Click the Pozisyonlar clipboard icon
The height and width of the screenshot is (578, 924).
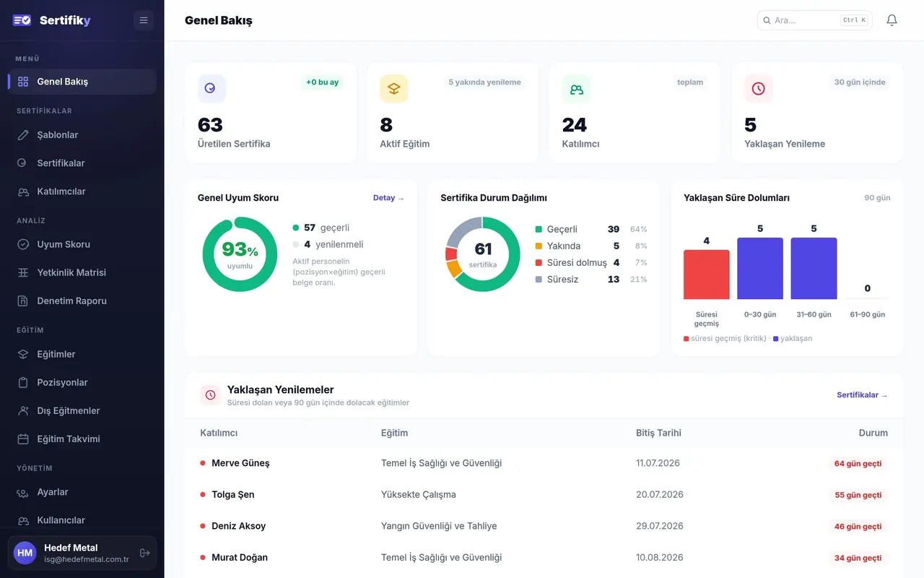pos(23,382)
